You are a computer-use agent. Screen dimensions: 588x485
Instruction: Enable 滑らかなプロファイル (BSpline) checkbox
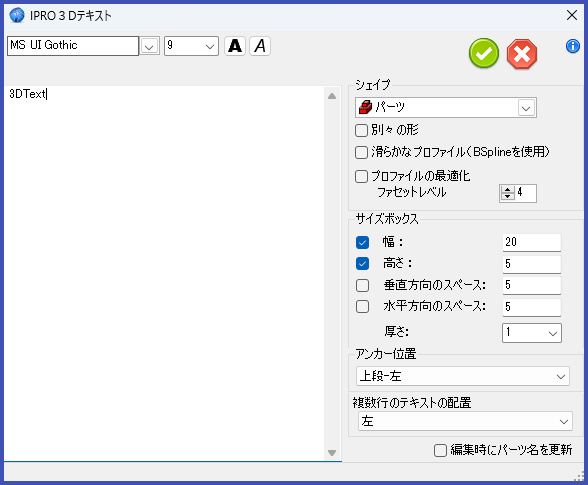[x=361, y=152]
